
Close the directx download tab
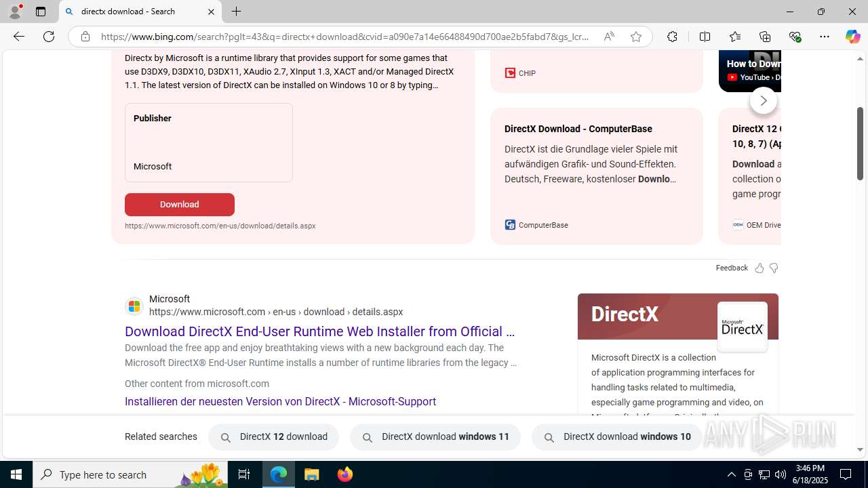pos(211,12)
